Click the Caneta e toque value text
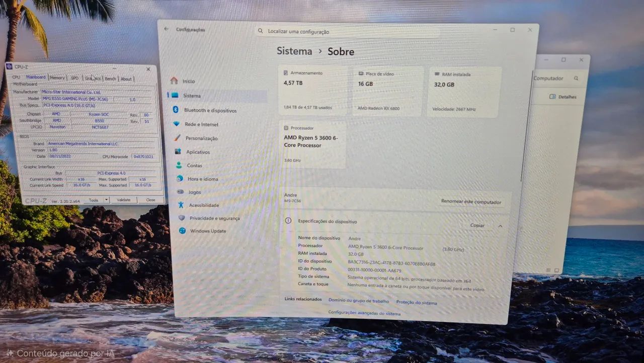 pyautogui.click(x=416, y=287)
